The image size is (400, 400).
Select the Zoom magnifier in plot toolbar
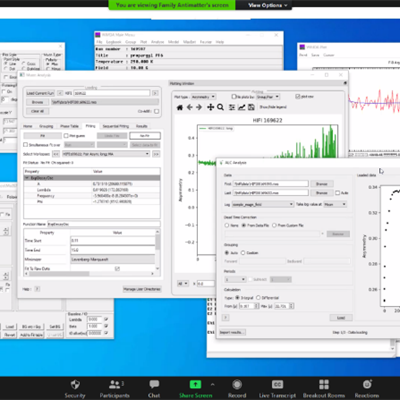(220, 107)
